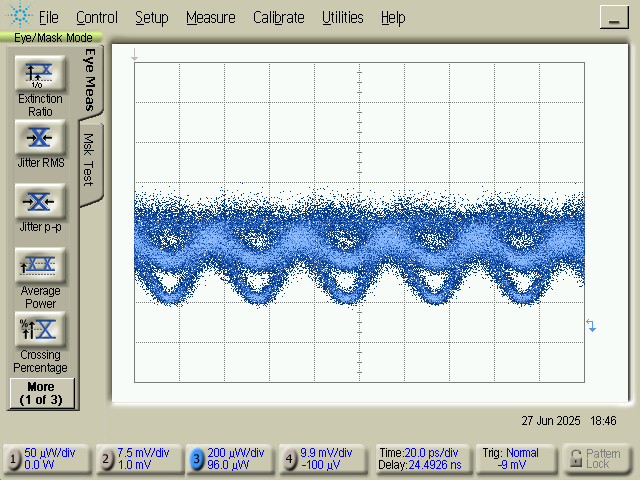
Task: Click the blue ground reference marker on the right
Action: click(x=591, y=326)
